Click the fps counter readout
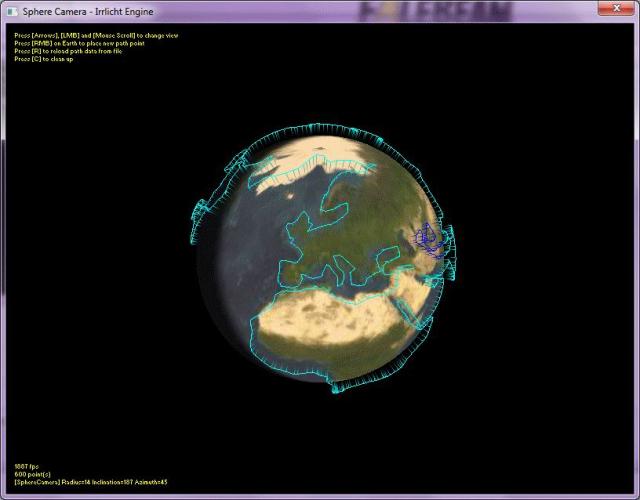This screenshot has width=640, height=500. point(25,466)
